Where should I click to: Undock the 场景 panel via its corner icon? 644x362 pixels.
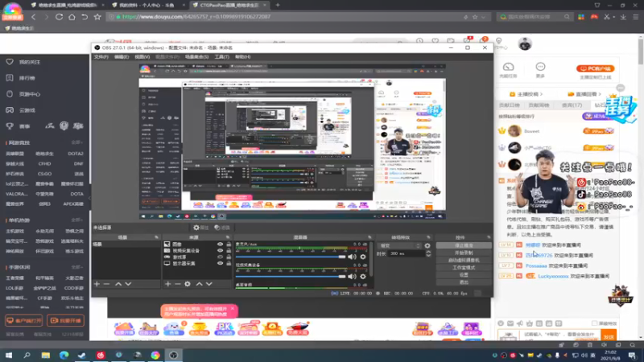(156, 237)
